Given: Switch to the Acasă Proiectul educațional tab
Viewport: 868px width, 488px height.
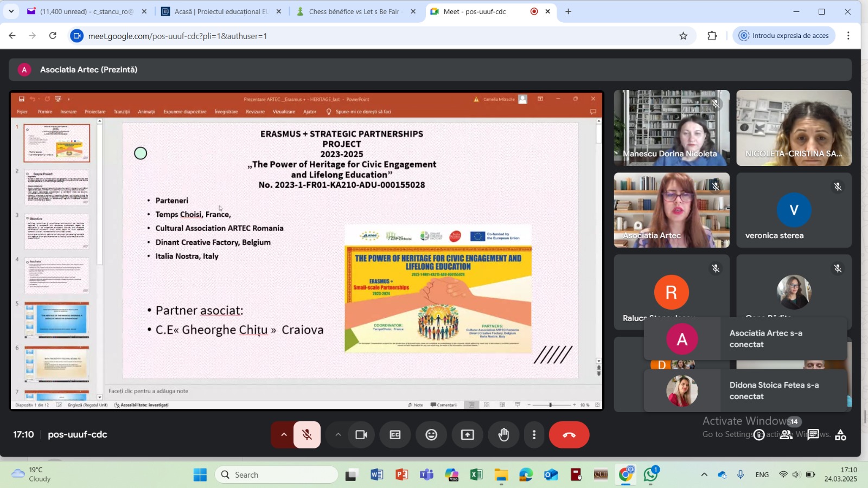Looking at the screenshot, I should (221, 11).
